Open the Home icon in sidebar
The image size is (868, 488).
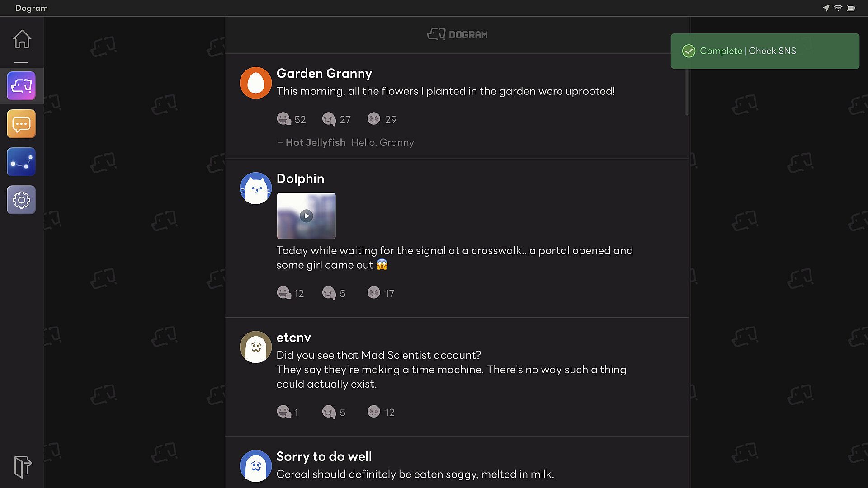tap(22, 39)
